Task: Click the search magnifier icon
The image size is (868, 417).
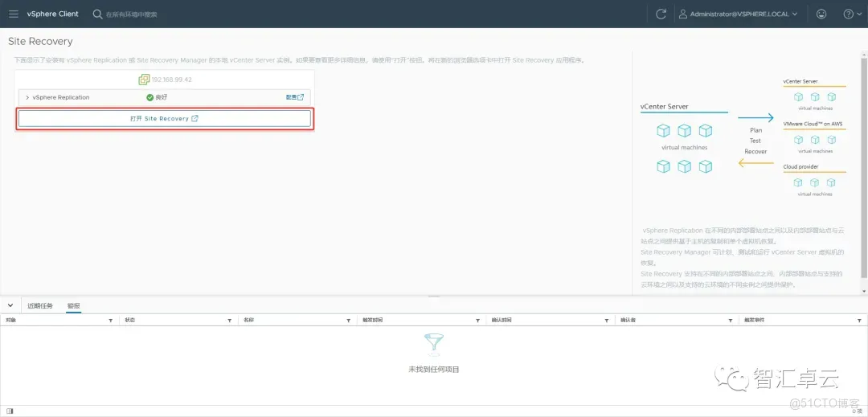Action: click(x=97, y=14)
